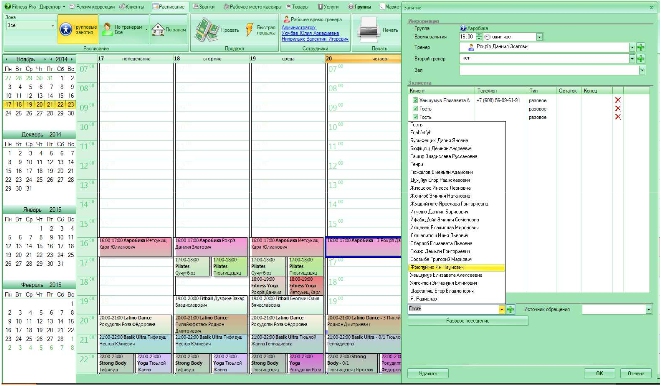
Task: Click the green plus beside the Trainer field
Action: (641, 48)
